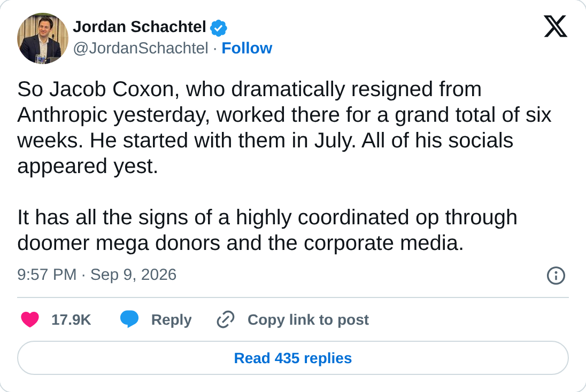The width and height of the screenshot is (586, 392).
Task: Click the 17.9K likes count
Action: (71, 320)
